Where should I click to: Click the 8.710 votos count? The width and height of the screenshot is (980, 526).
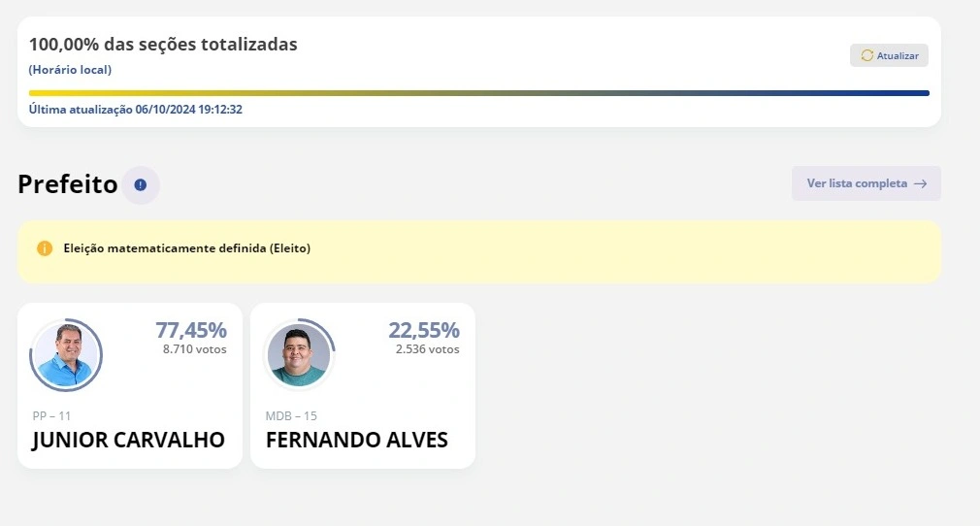pyautogui.click(x=194, y=349)
